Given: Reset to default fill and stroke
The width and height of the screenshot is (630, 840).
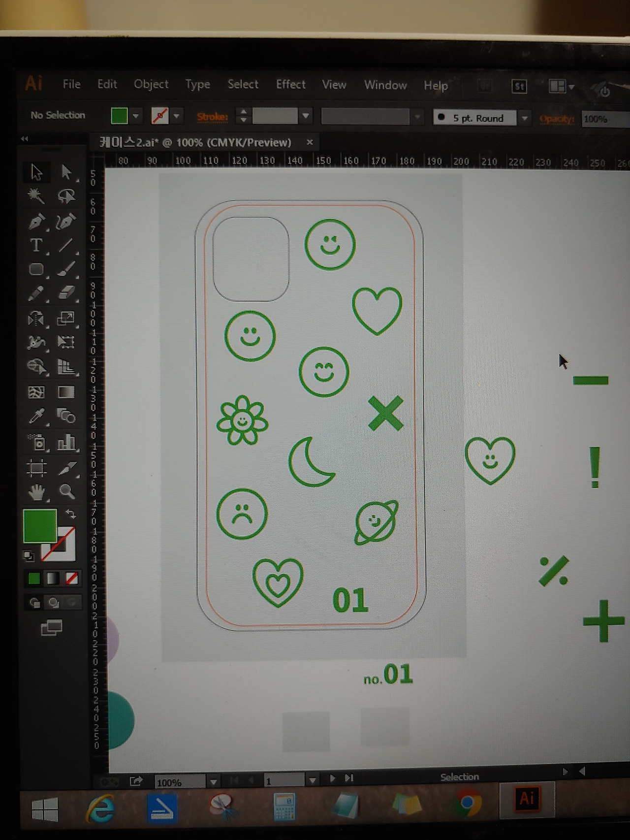Looking at the screenshot, I should (x=29, y=556).
